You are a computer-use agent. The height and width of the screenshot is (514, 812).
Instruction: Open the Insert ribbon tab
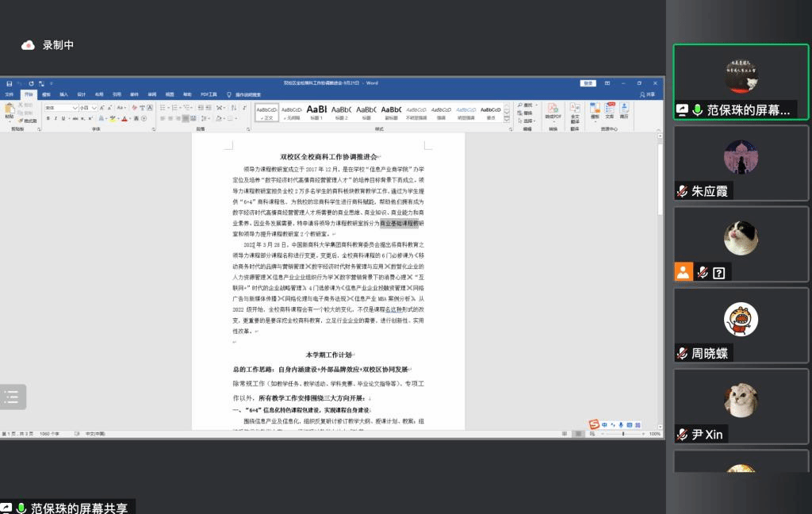point(64,94)
